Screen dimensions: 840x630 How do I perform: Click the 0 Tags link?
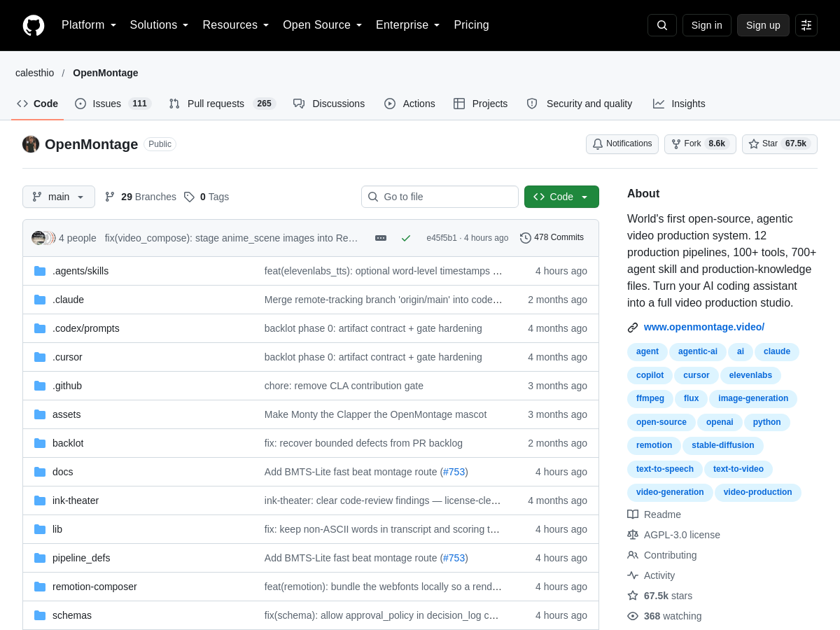pyautogui.click(x=206, y=197)
